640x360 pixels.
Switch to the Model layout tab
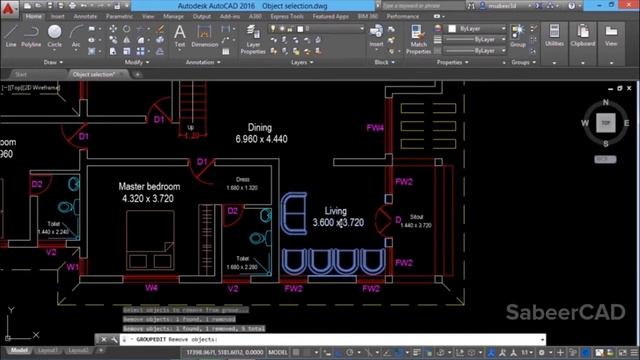click(x=19, y=350)
